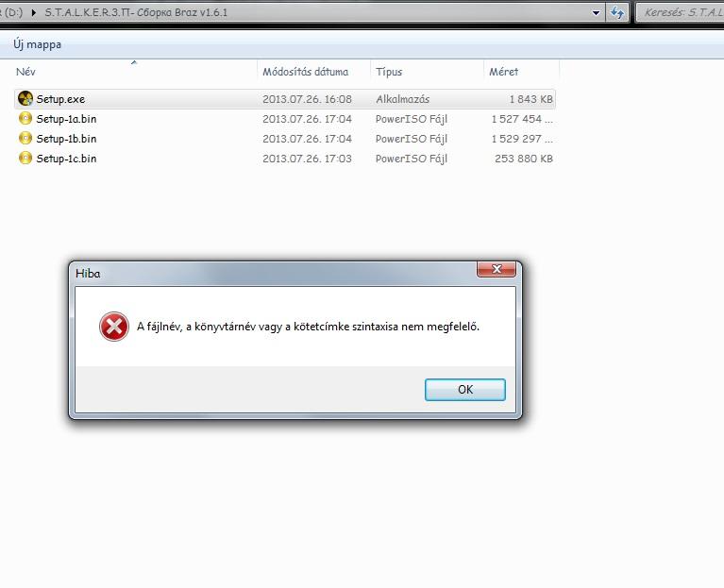Focus the Keresés search field

click(680, 12)
